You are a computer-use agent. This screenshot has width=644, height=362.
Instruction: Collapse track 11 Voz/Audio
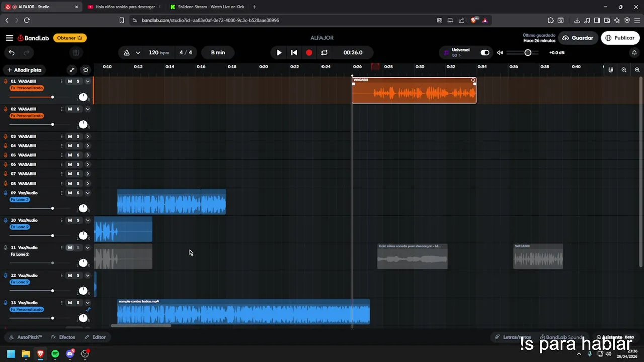tap(87, 247)
